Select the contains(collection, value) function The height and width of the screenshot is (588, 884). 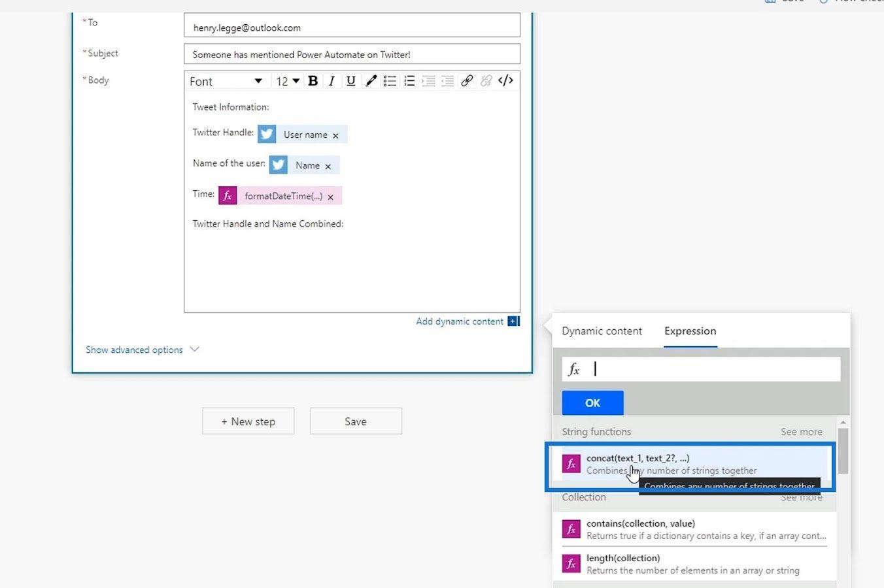tap(694, 529)
